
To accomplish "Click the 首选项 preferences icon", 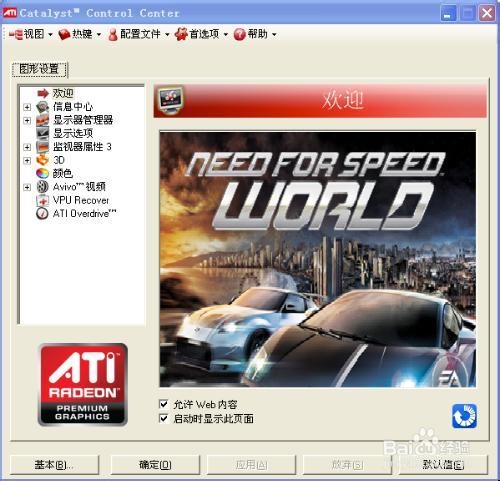I will (x=181, y=34).
